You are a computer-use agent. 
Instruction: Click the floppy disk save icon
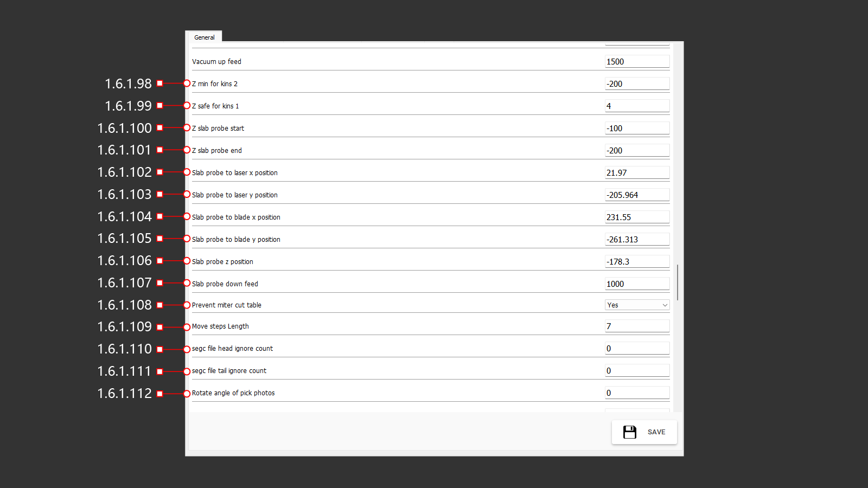click(629, 432)
